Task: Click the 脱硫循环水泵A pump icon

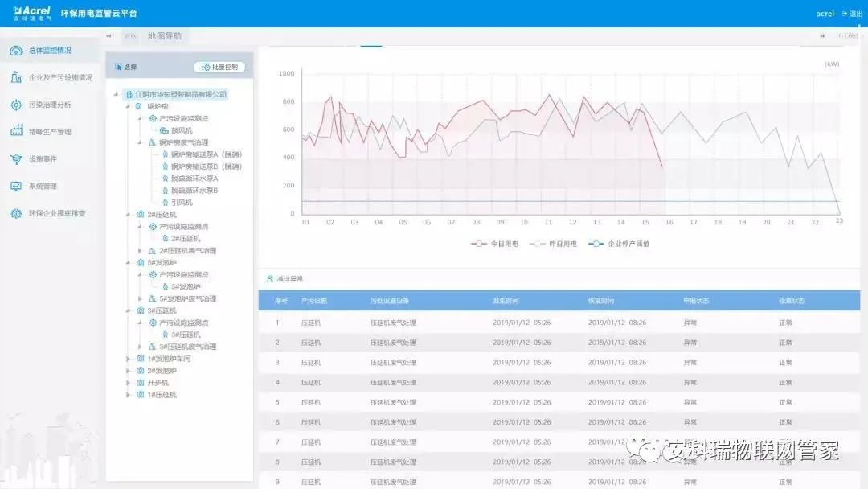Action: tap(165, 179)
